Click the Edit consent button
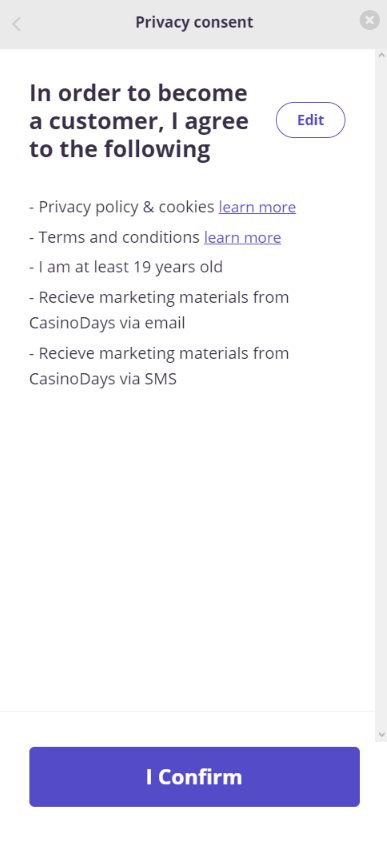This screenshot has width=387, height=842. [310, 120]
